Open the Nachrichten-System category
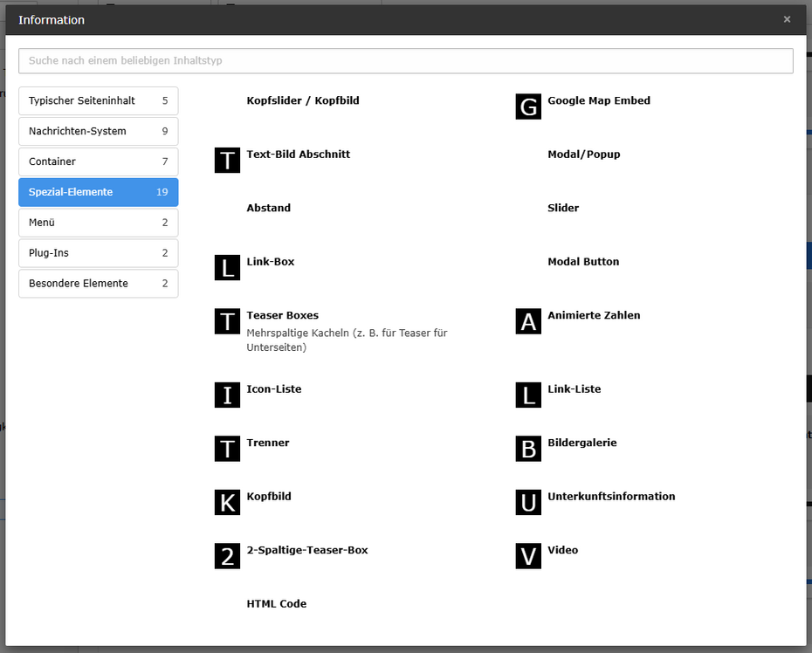 coord(98,131)
